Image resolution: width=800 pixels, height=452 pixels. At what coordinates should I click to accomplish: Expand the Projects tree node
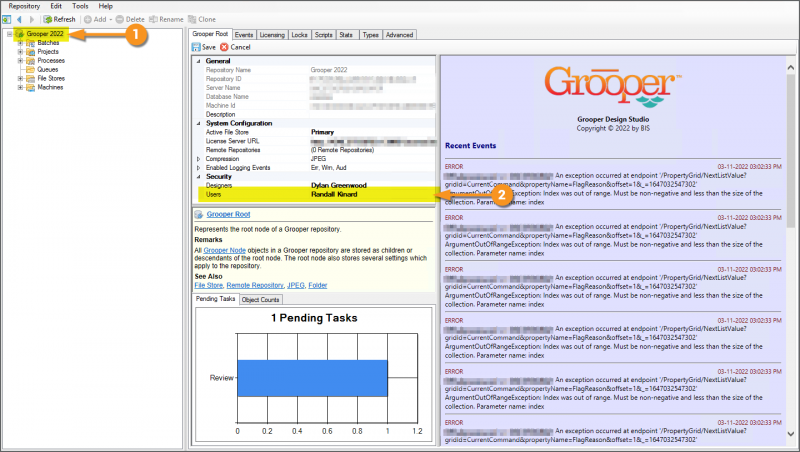20,52
